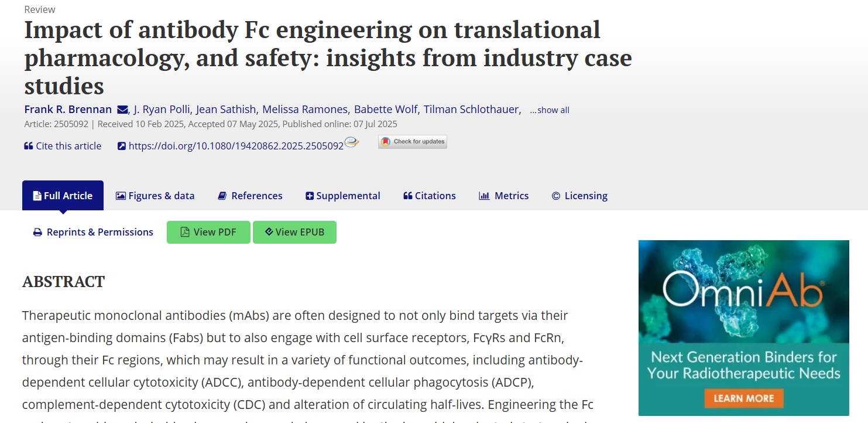Switch to the References tab
868x423 pixels.
250,196
